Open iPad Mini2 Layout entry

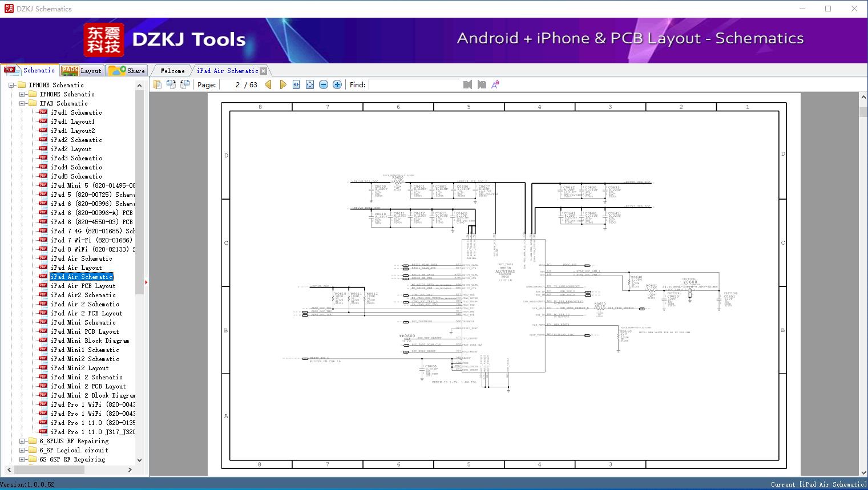point(80,368)
